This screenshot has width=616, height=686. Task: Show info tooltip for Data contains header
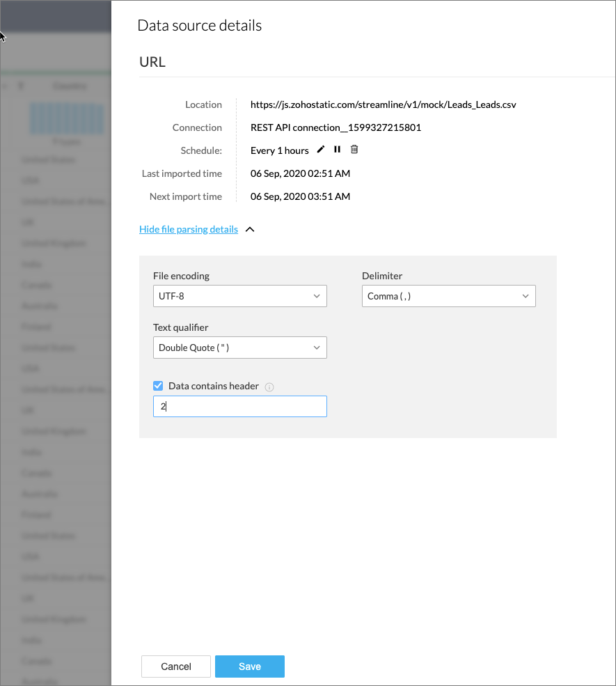click(x=269, y=387)
